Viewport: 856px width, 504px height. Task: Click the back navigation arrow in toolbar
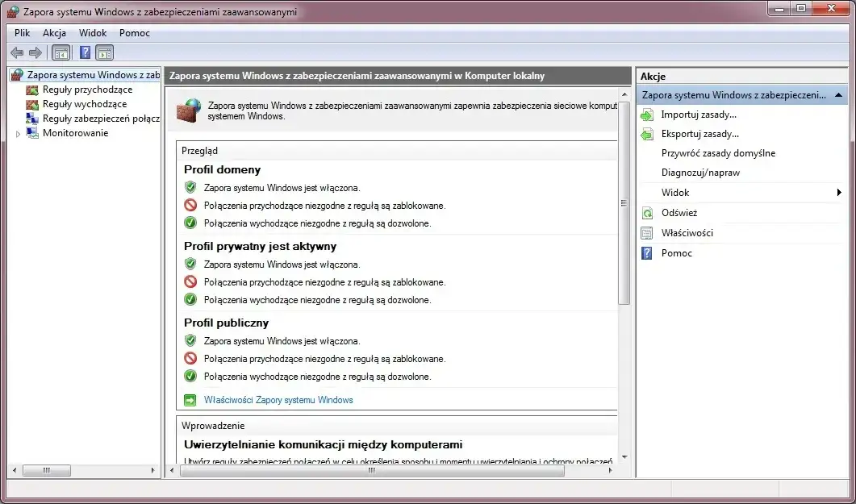[x=16, y=52]
